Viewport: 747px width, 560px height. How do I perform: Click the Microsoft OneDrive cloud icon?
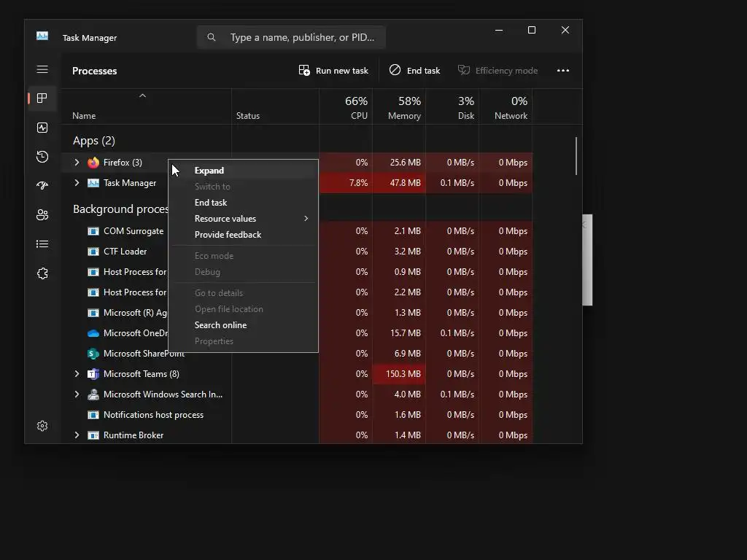93,333
